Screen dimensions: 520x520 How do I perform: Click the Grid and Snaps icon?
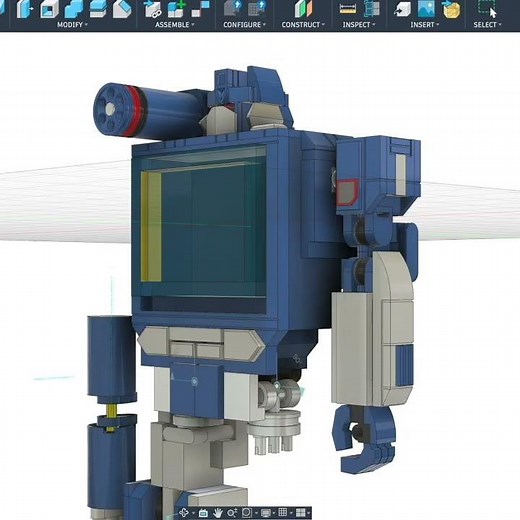coord(283,512)
